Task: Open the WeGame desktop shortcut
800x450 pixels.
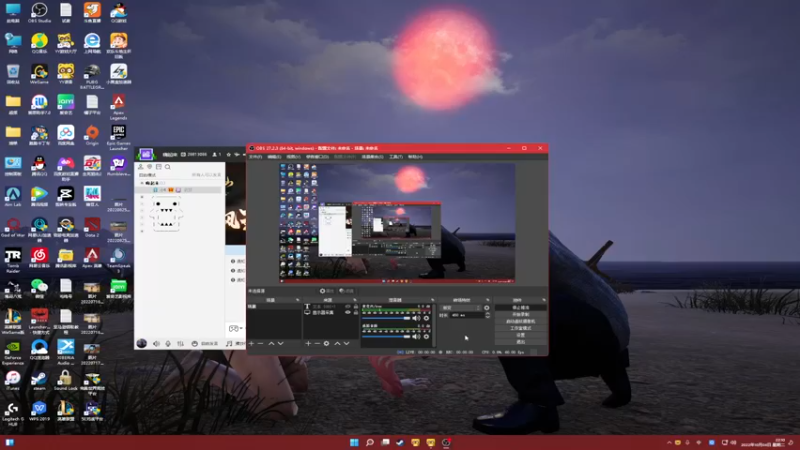Action: [39, 74]
